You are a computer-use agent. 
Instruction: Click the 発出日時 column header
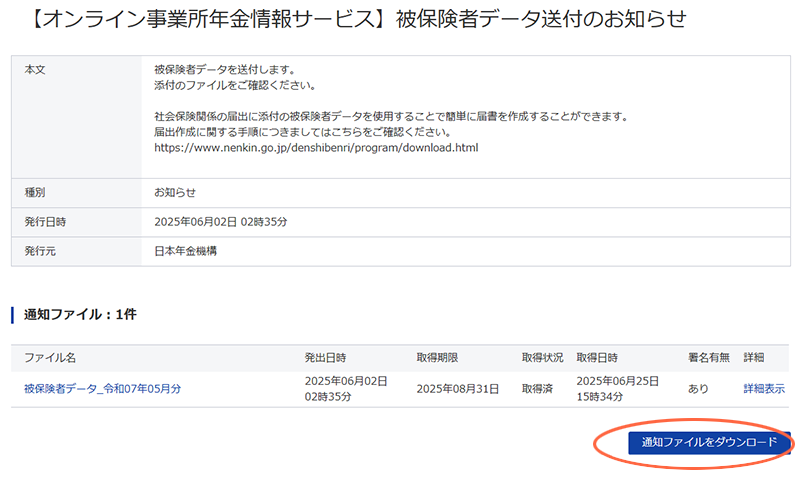[325, 358]
